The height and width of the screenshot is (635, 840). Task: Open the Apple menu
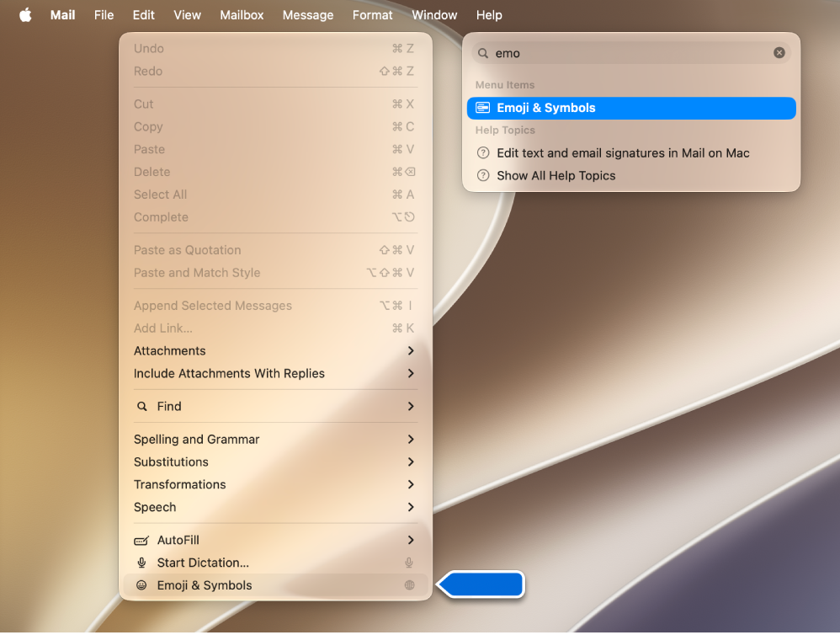coord(25,15)
